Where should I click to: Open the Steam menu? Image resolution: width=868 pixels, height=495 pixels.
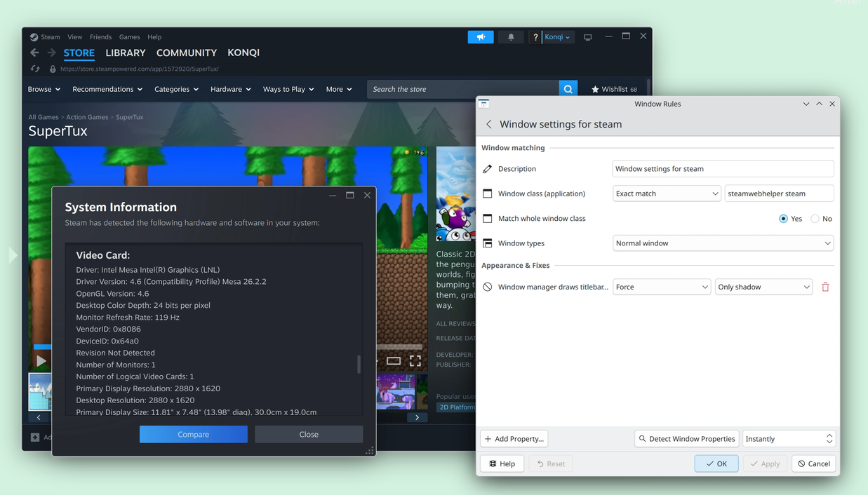click(50, 37)
